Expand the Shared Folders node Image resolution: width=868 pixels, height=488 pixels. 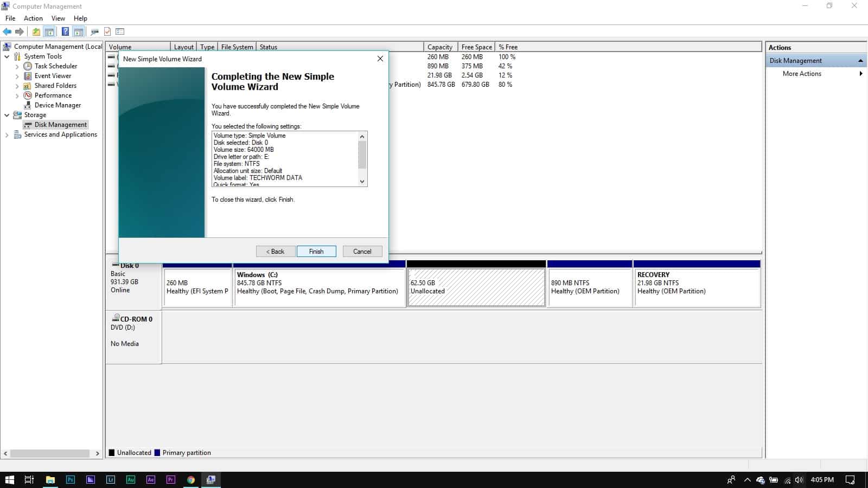pyautogui.click(x=17, y=86)
